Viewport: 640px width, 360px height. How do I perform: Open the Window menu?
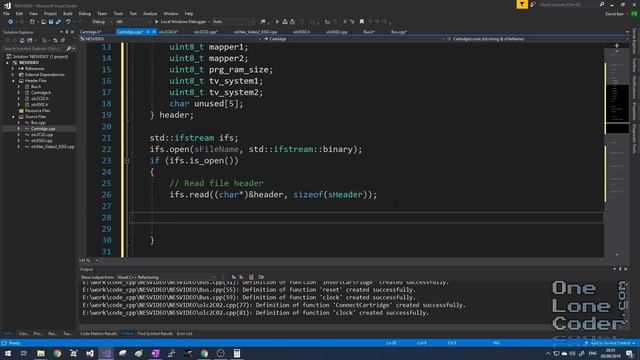pyautogui.click(x=171, y=13)
